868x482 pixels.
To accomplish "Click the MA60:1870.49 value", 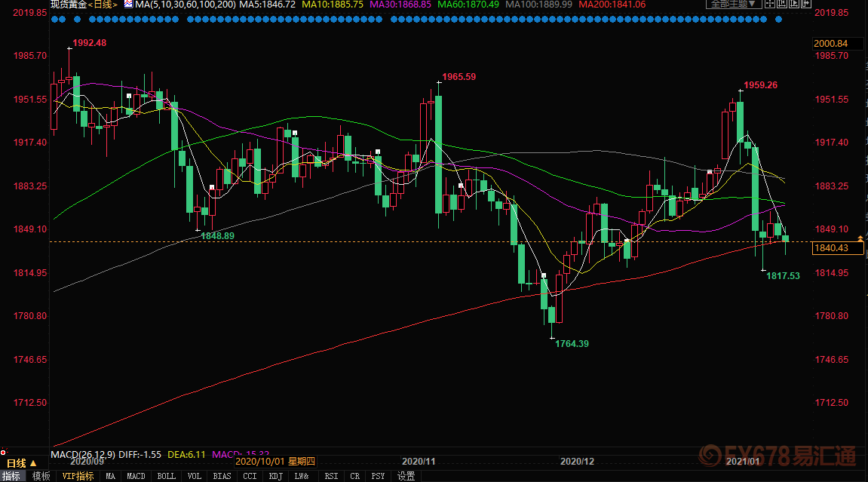I will point(468,4).
